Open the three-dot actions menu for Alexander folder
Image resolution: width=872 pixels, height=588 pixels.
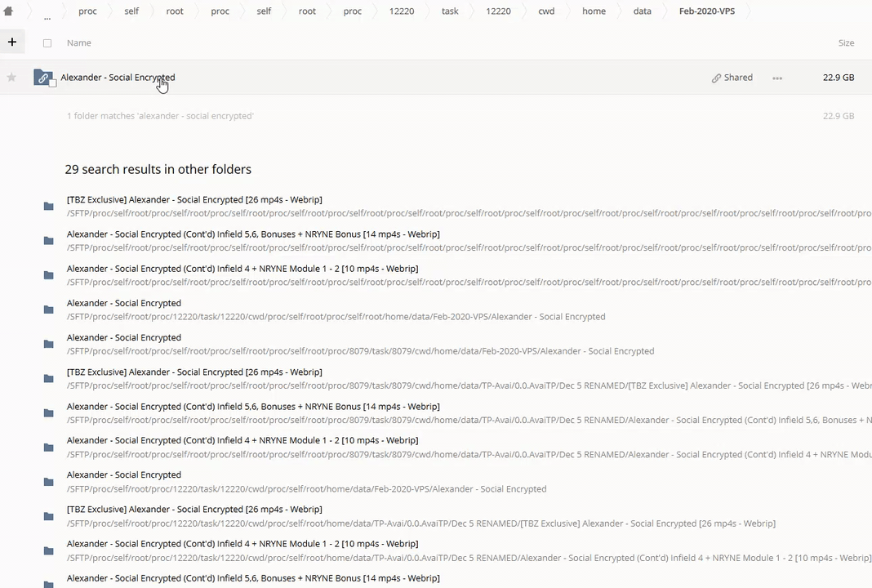[x=777, y=78]
